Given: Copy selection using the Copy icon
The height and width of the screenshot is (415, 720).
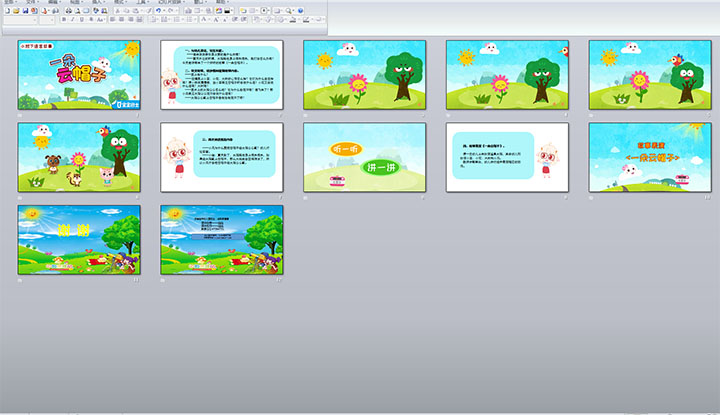Looking at the screenshot, I should coord(126,11).
